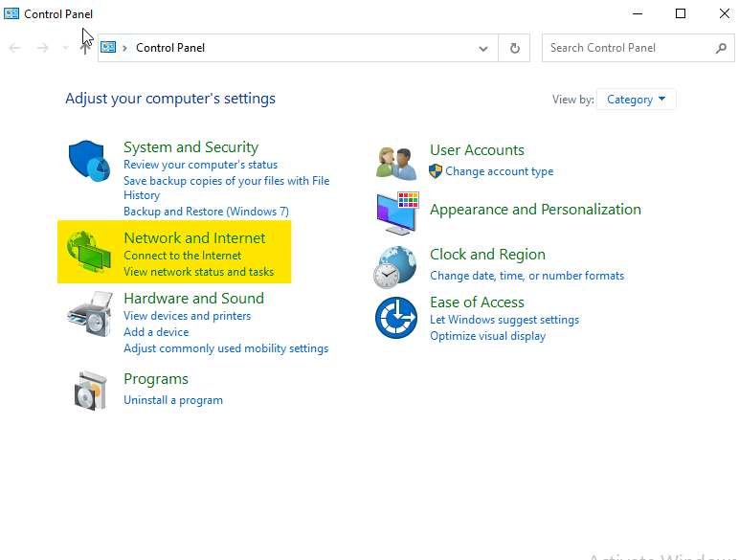Click the Control Panel breadcrumb text

(x=170, y=48)
